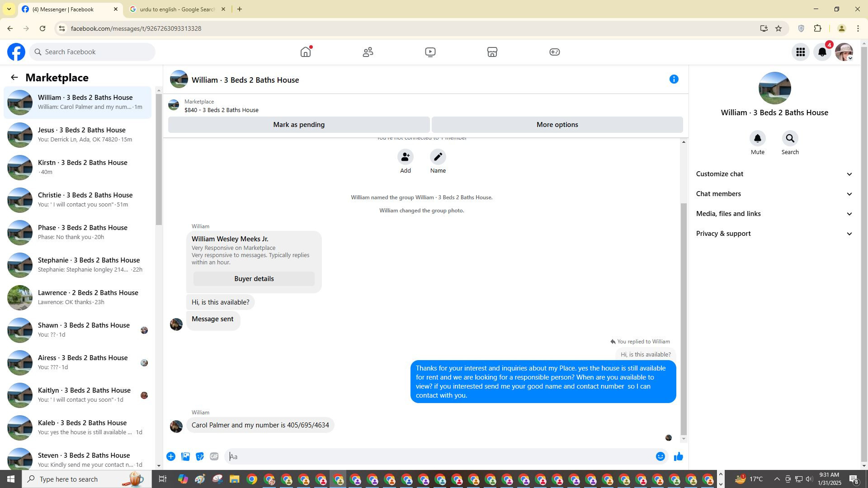The width and height of the screenshot is (868, 488).
Task: Open Windows Start menu
Action: click(x=11, y=479)
